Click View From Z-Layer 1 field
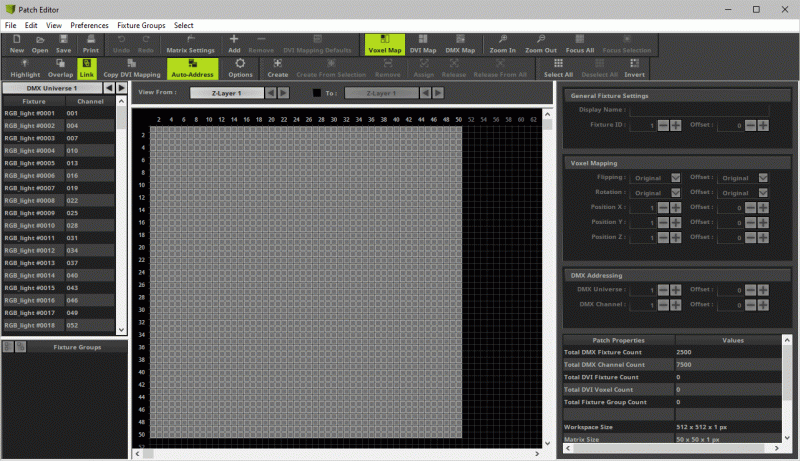Image resolution: width=800 pixels, height=461 pixels. 227,93
